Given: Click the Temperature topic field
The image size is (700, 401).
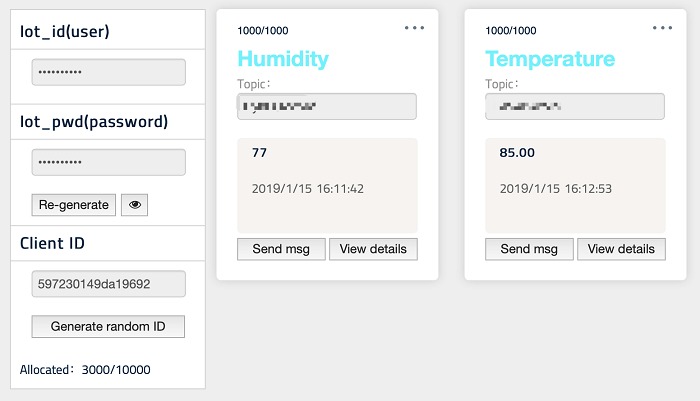Looking at the screenshot, I should point(575,106).
